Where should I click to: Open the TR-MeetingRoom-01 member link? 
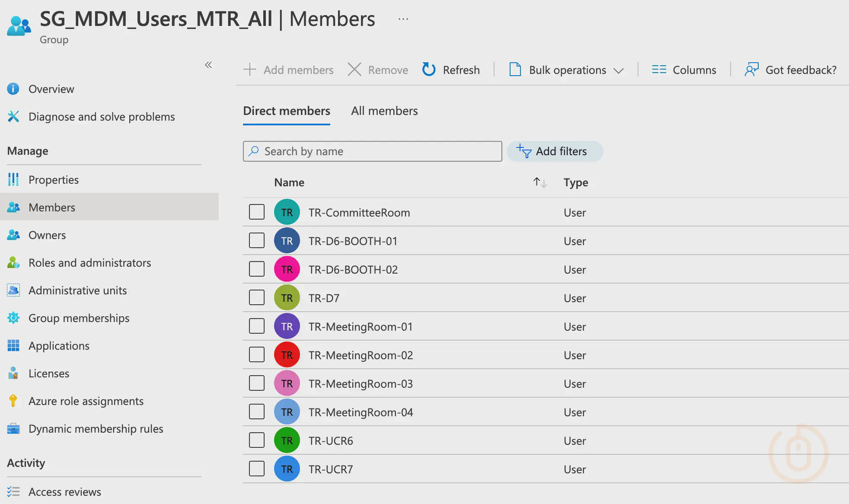361,327
